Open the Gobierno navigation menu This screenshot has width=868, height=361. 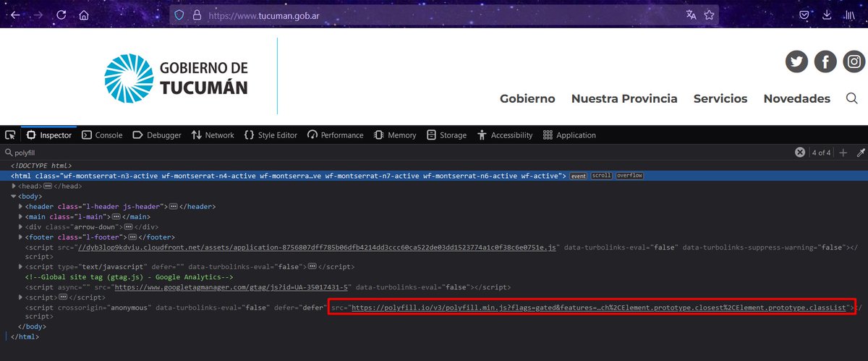[x=527, y=98]
